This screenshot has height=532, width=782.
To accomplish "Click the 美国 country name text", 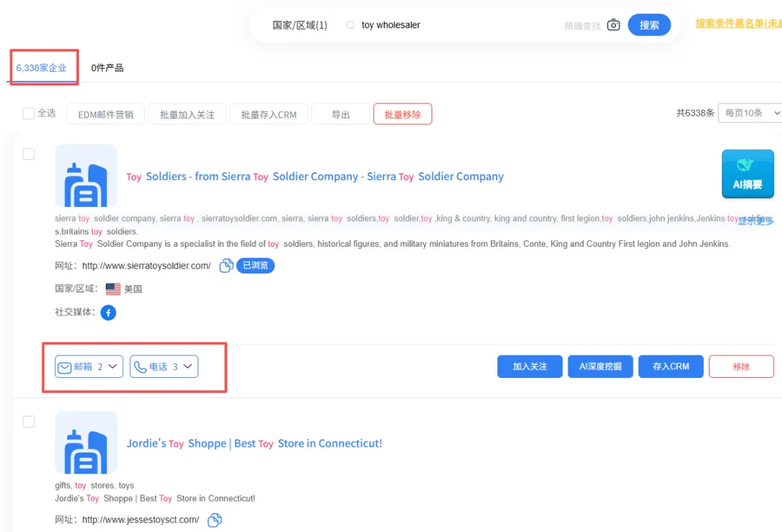I will tap(133, 290).
